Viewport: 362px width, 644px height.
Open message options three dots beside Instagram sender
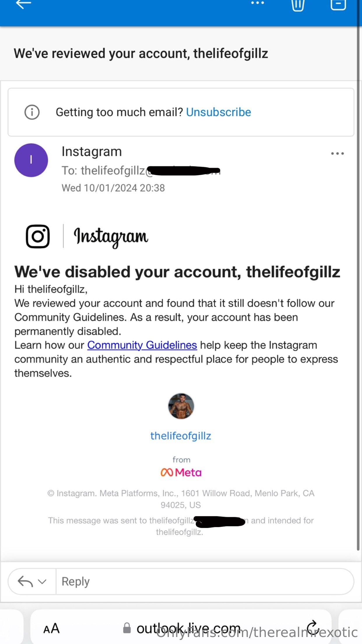[x=337, y=153]
